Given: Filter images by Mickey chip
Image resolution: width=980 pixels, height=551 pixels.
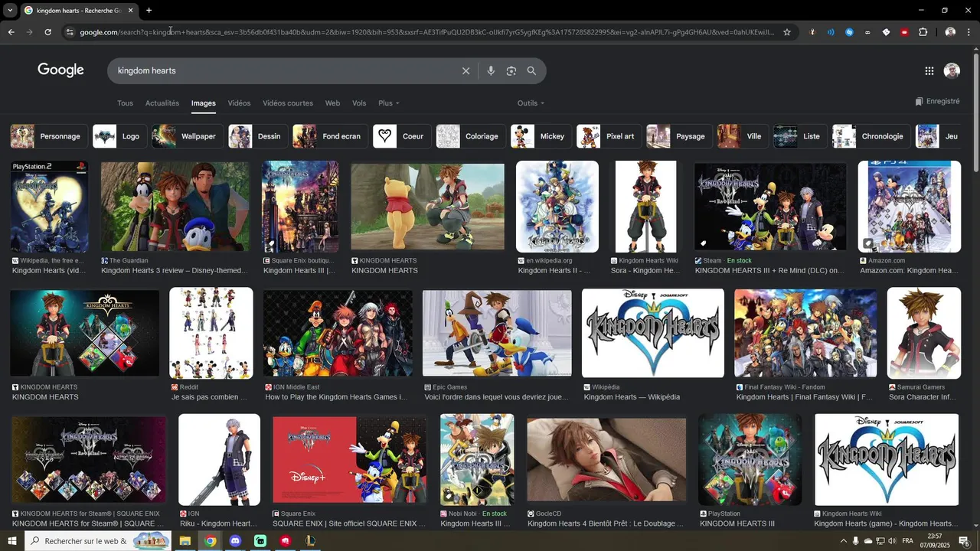Looking at the screenshot, I should (541, 136).
